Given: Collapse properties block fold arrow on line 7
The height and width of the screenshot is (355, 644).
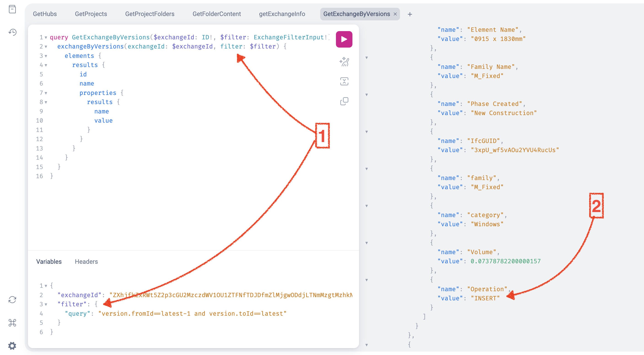Looking at the screenshot, I should tap(46, 93).
